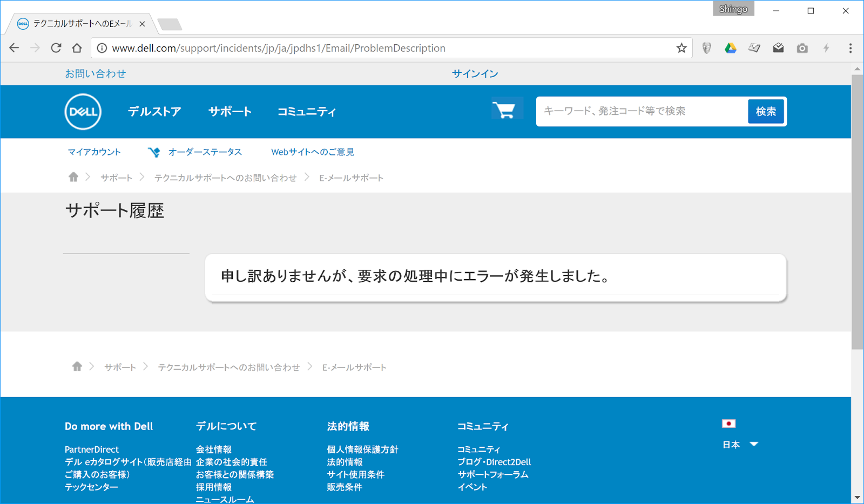The image size is (864, 504).
Task: Click the pen-and-note extension icon
Action: 754,48
